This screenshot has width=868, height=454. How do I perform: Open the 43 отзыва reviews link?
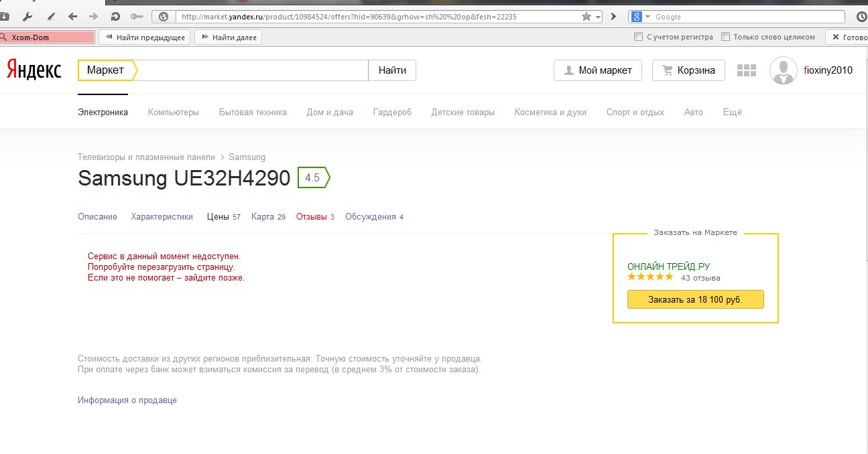(700, 278)
